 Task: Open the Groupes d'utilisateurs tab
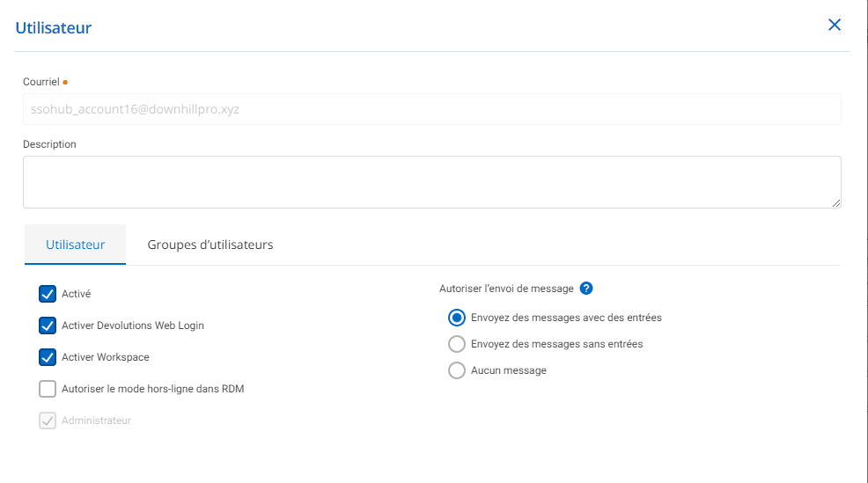pos(210,245)
